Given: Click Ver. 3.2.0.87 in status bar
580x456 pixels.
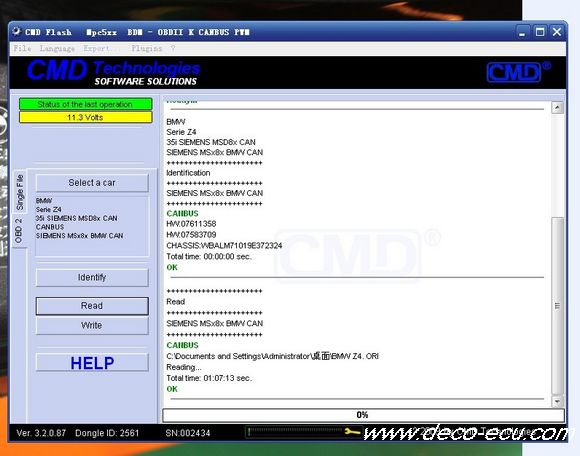Looking at the screenshot, I should coord(41,433).
